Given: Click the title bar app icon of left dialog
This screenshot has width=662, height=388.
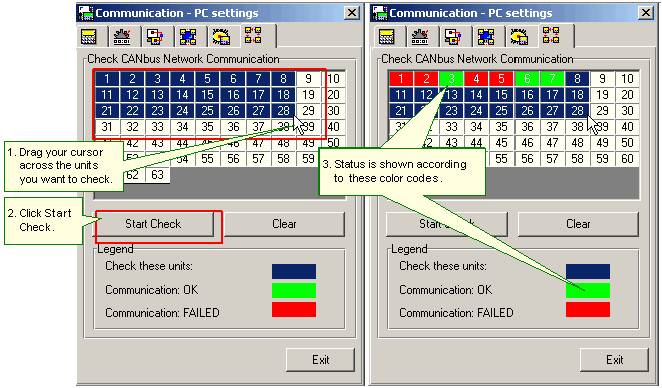Looking at the screenshot, I should click(x=86, y=13).
